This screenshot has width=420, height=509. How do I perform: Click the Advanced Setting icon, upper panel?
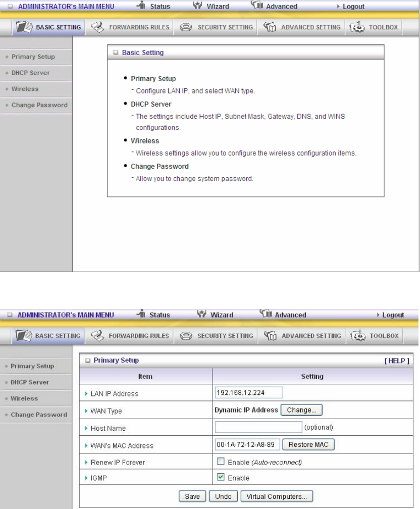(270, 27)
